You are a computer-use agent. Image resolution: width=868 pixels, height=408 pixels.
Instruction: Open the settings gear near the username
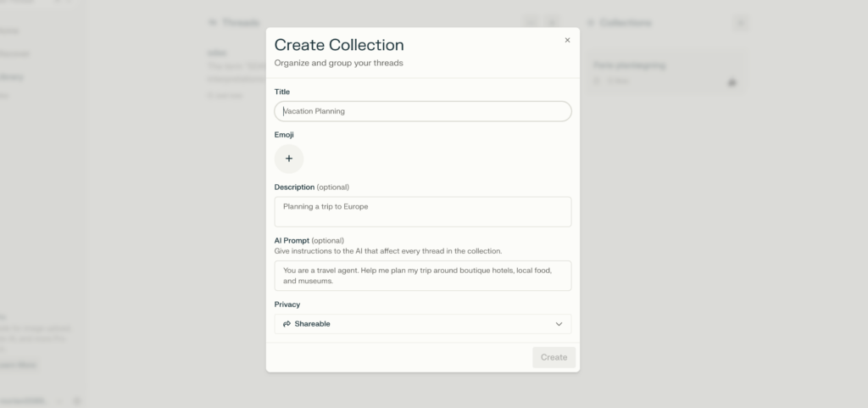point(77,401)
